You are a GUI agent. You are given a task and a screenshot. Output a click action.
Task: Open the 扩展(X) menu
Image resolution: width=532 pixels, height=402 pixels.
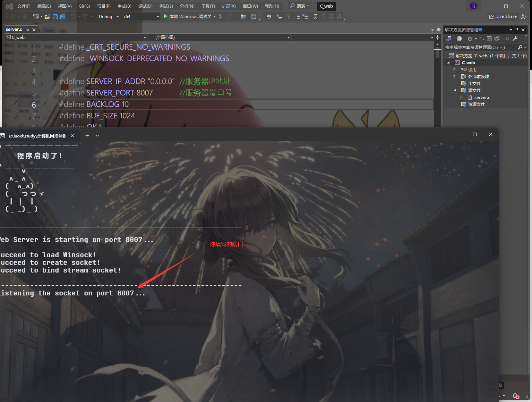(x=229, y=6)
